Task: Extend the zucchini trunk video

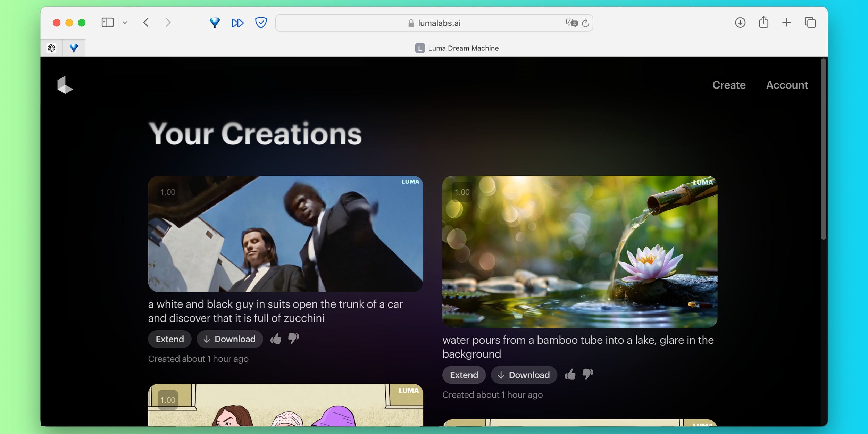Action: coord(170,339)
